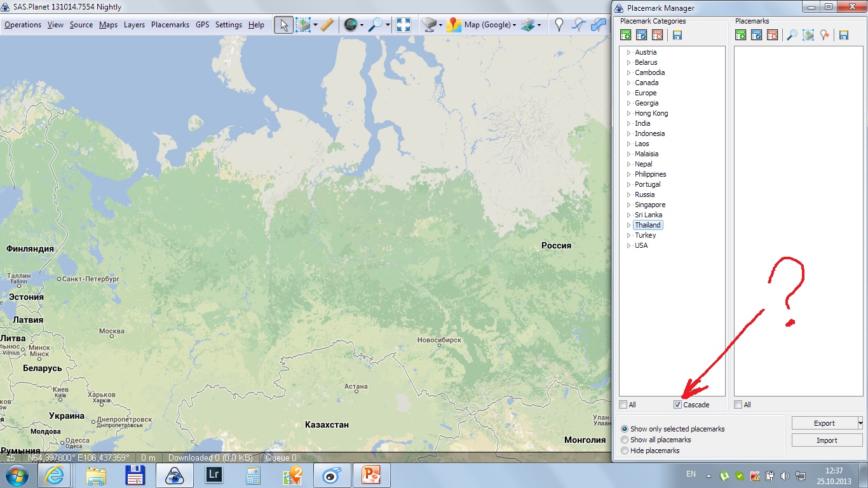Image resolution: width=868 pixels, height=488 pixels.
Task: Click the add placemark pin tool
Action: 559,25
